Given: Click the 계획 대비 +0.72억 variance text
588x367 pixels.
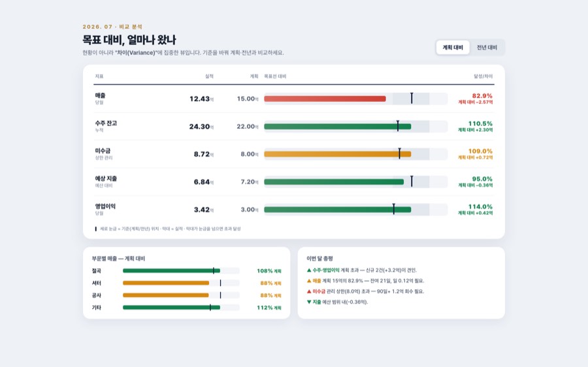Looking at the screenshot, I should [x=475, y=158].
